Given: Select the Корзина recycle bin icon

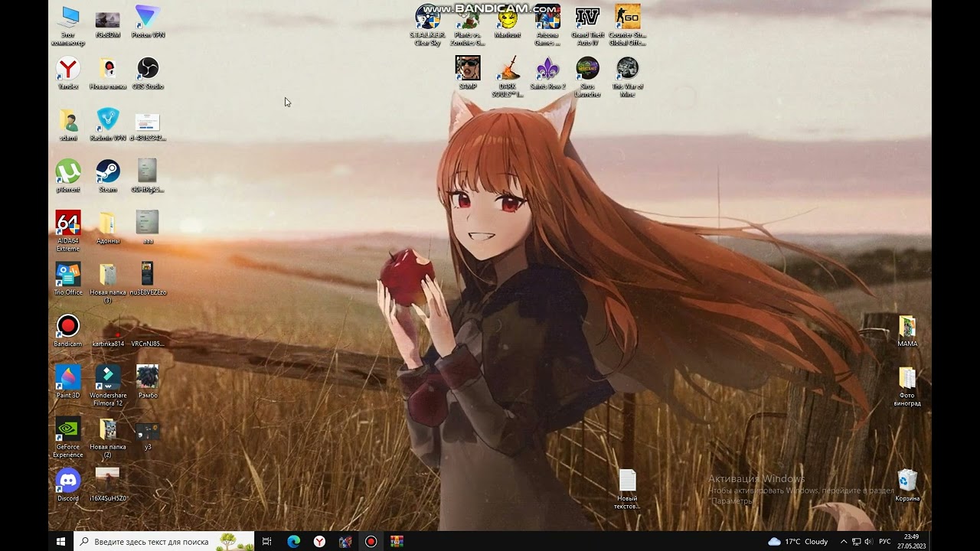Looking at the screenshot, I should [x=907, y=485].
